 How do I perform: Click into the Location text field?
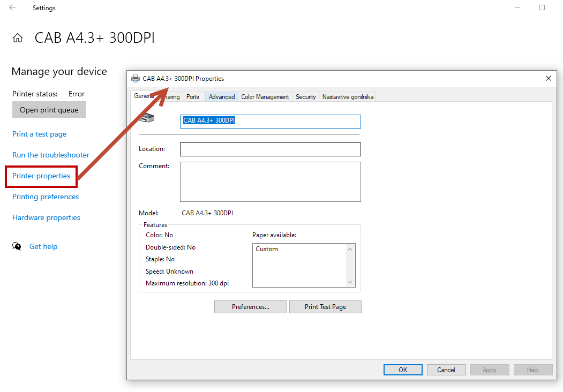click(270, 149)
